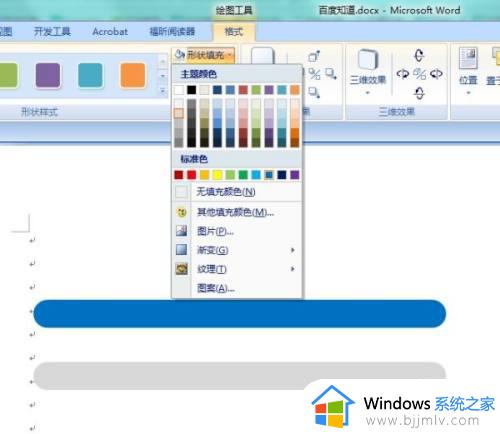
Task: Toggle shadow on/off icon in shadow group
Action: pos(314,74)
